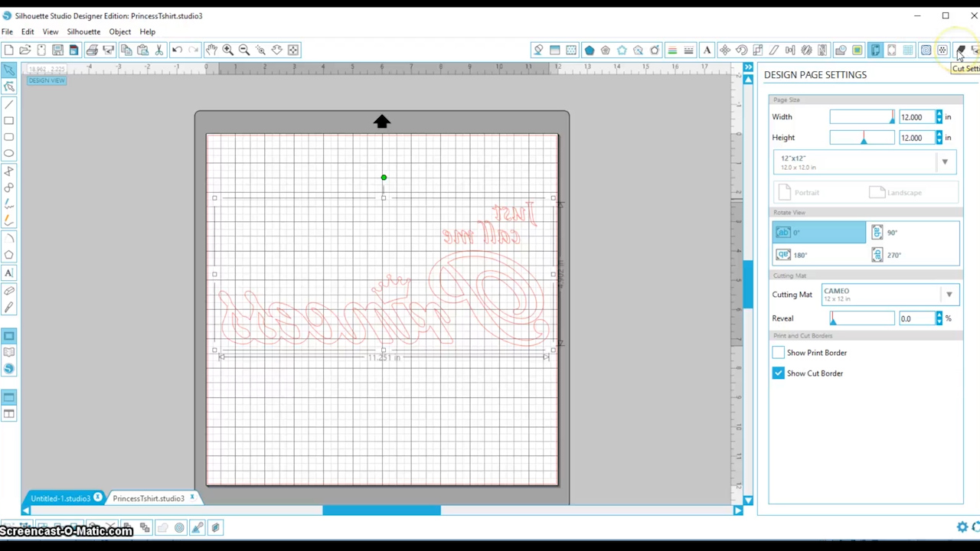The width and height of the screenshot is (980, 551).
Task: Click the DESIGN VIEW label button
Action: pyautogui.click(x=47, y=80)
